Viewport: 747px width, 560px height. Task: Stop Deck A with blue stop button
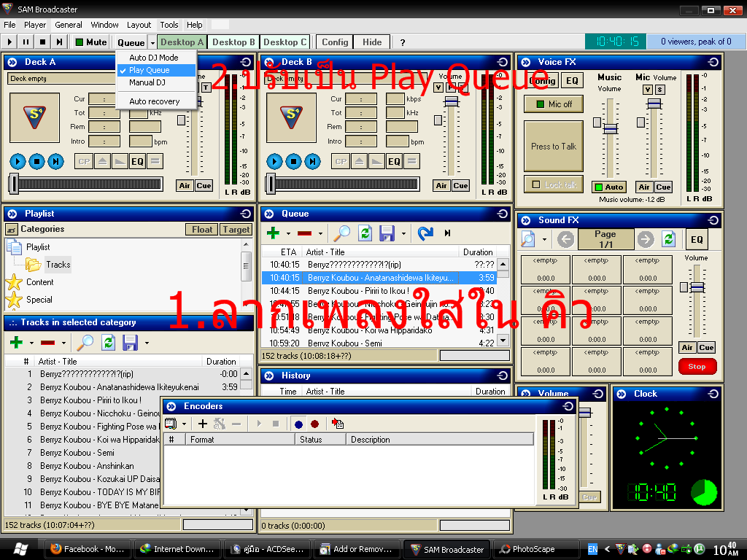(x=36, y=161)
